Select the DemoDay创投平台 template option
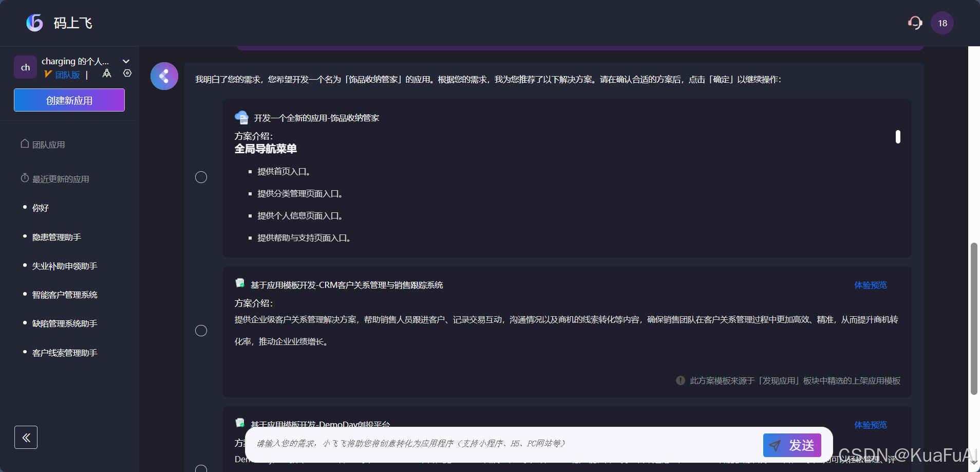 pos(201,468)
